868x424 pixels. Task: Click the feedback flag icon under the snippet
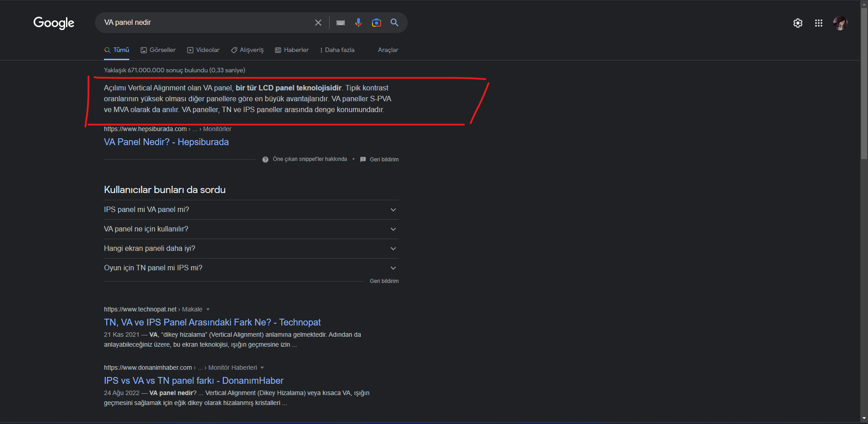click(x=363, y=160)
